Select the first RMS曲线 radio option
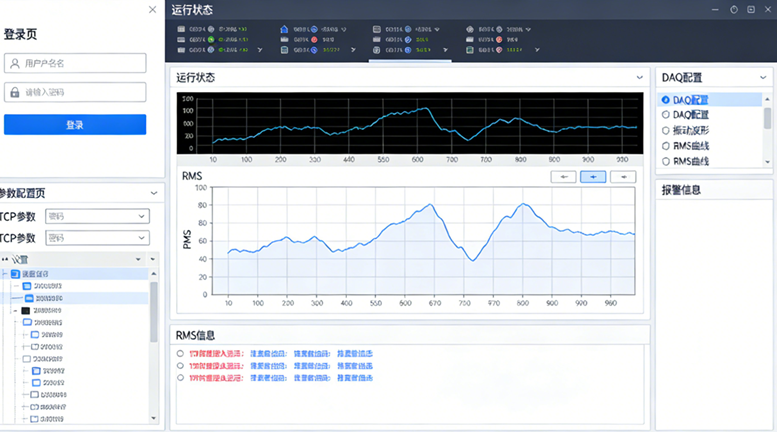The width and height of the screenshot is (777, 432). tap(665, 146)
